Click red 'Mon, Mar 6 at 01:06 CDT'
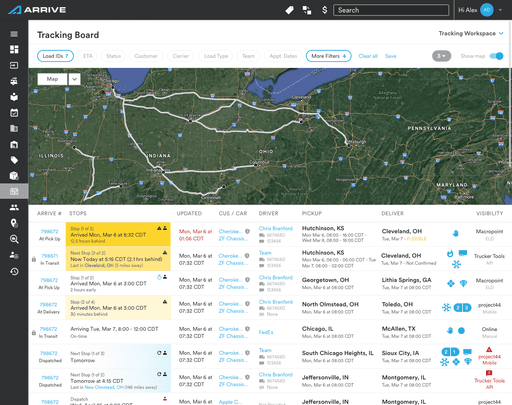This screenshot has height=405, width=512. pyautogui.click(x=195, y=235)
